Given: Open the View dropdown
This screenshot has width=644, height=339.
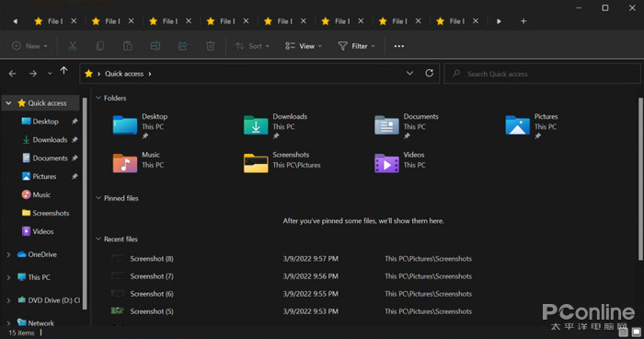Looking at the screenshot, I should click(304, 46).
